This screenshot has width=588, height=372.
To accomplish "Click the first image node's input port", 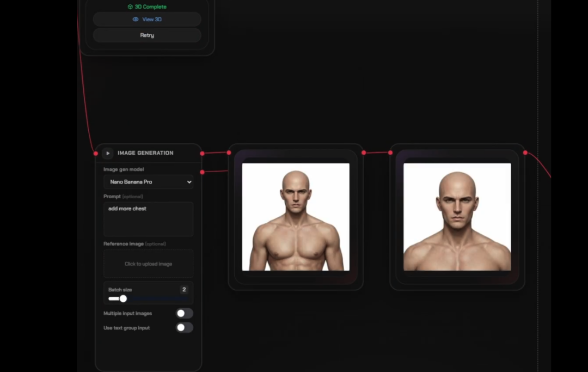I will pos(229,153).
